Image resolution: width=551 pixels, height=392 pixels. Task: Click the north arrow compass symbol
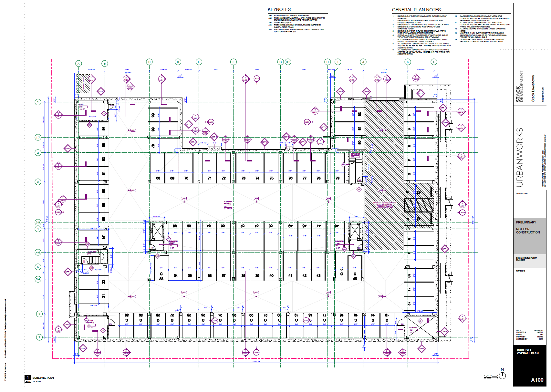(x=502, y=375)
